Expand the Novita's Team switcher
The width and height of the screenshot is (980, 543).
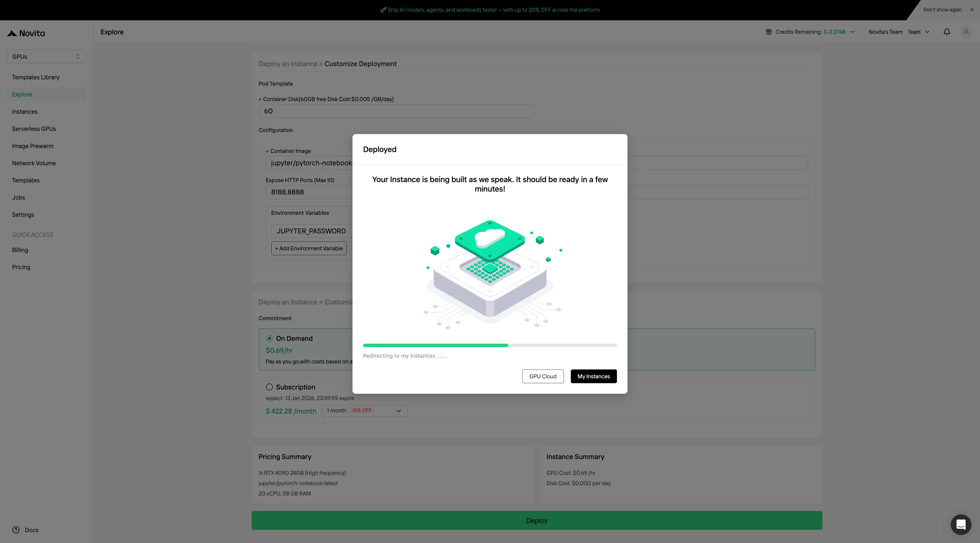[899, 32]
